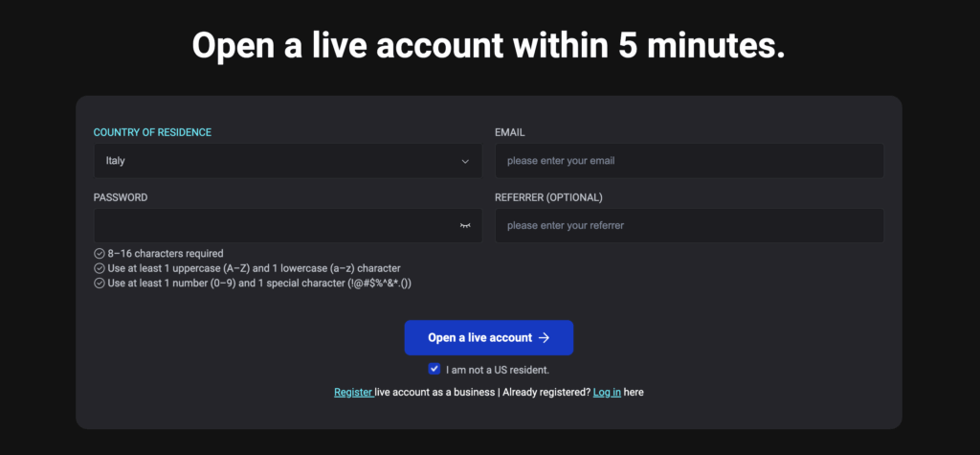Toggle password visibility eye icon
980x455 pixels.
pos(465,226)
